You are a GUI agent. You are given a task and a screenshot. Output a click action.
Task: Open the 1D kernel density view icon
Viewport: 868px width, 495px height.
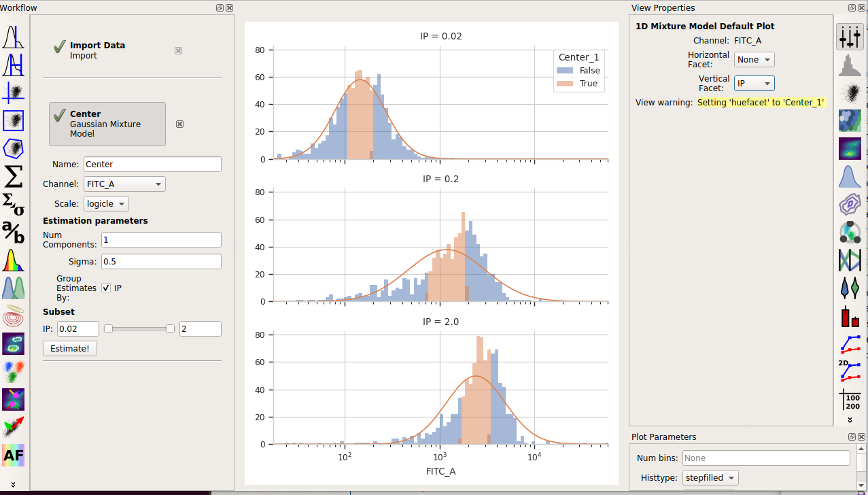pos(850,176)
